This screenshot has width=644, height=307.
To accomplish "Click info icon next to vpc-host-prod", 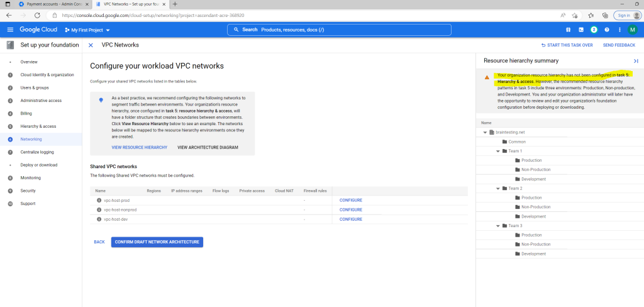I will click(99, 200).
